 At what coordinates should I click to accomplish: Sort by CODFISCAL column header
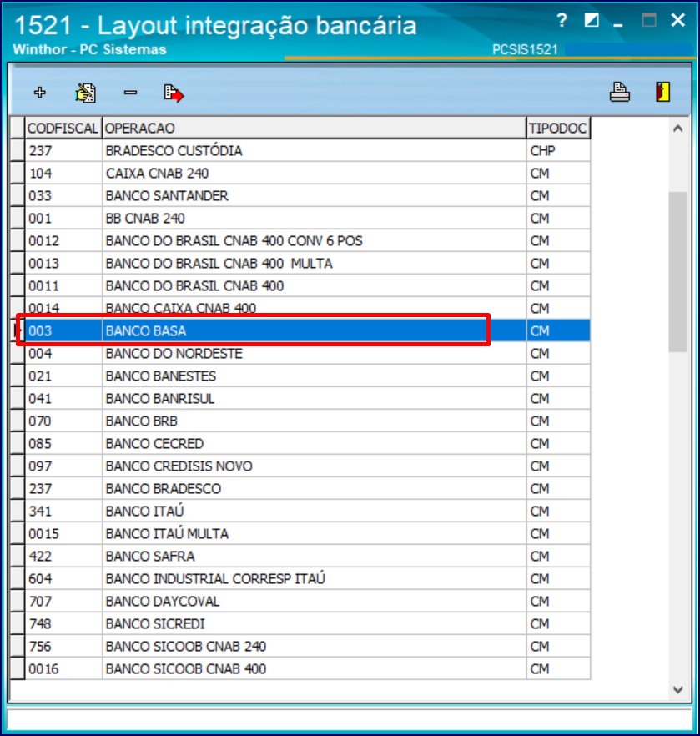click(x=63, y=129)
